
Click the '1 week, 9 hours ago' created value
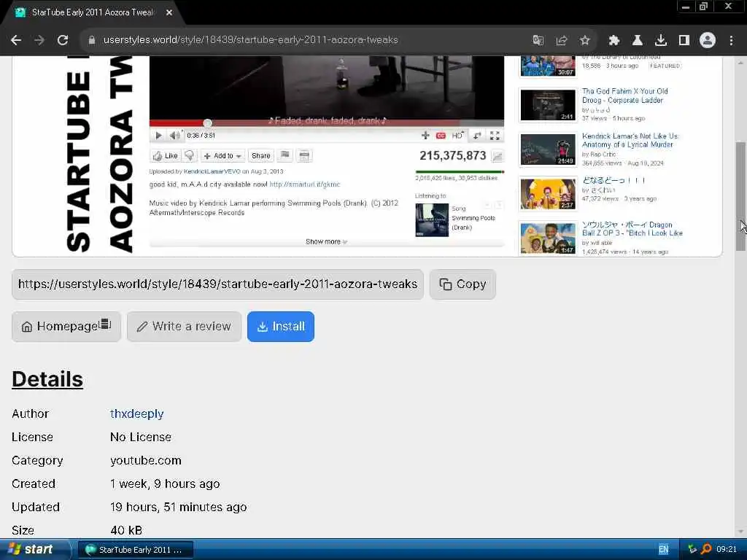(x=165, y=484)
